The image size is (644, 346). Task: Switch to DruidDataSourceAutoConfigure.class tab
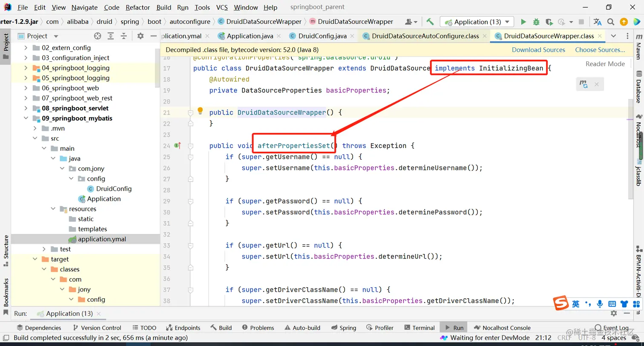point(425,36)
